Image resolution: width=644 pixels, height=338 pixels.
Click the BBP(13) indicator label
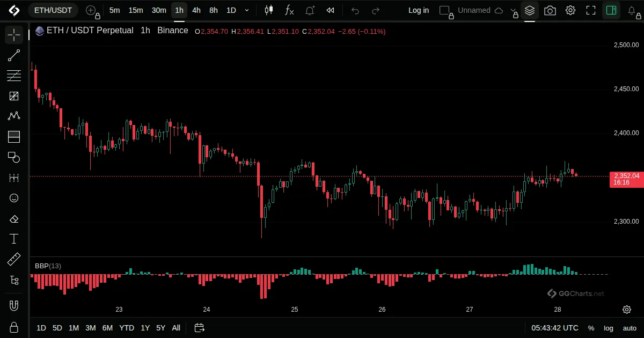point(48,266)
